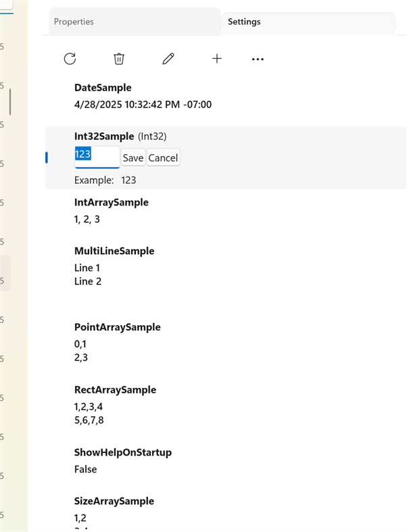Click the Refresh icon in the toolbar

[x=70, y=59]
